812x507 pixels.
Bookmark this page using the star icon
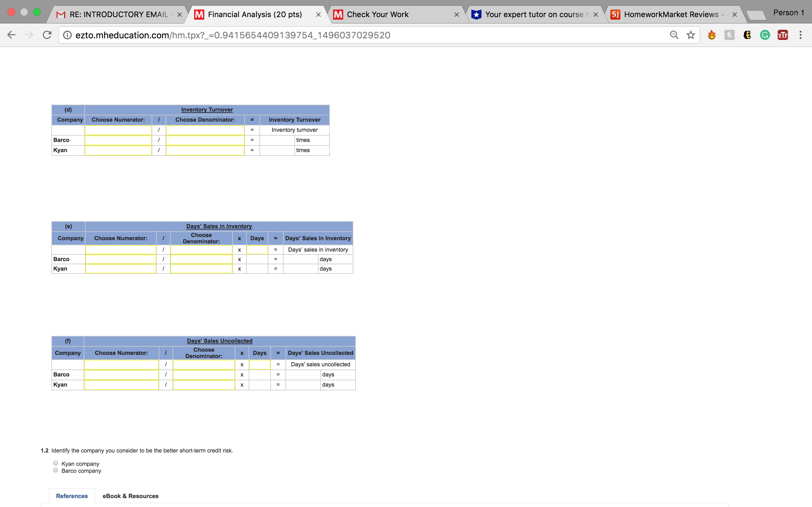690,35
